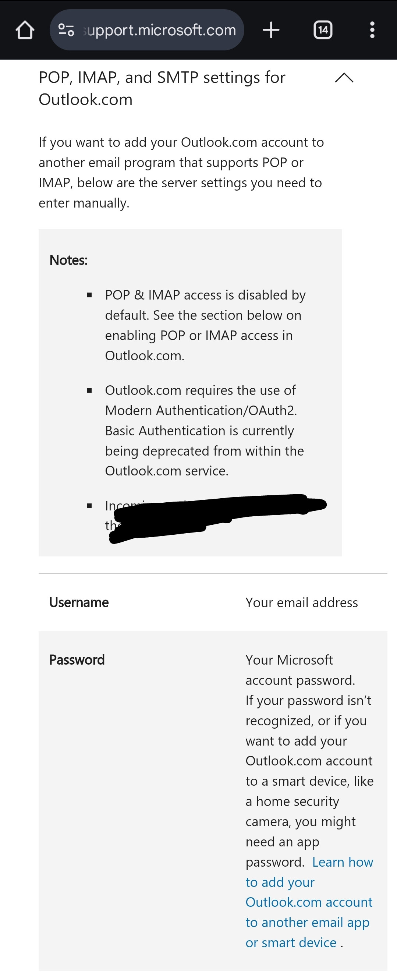The image size is (397, 980).
Task: Tap "to another email app" link line
Action: point(307,923)
